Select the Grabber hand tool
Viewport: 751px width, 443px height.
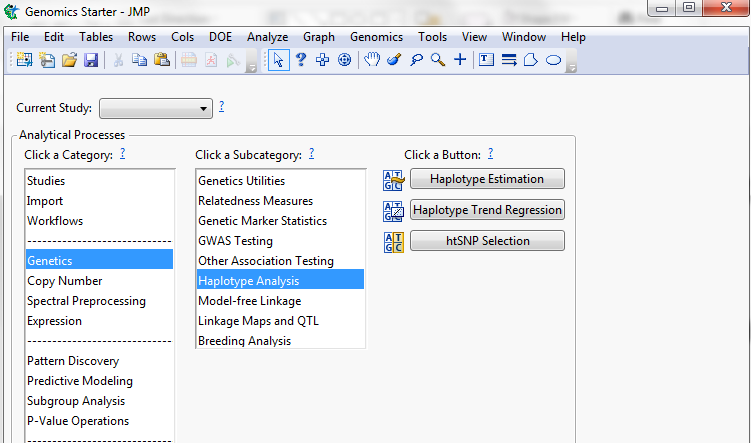(x=372, y=60)
